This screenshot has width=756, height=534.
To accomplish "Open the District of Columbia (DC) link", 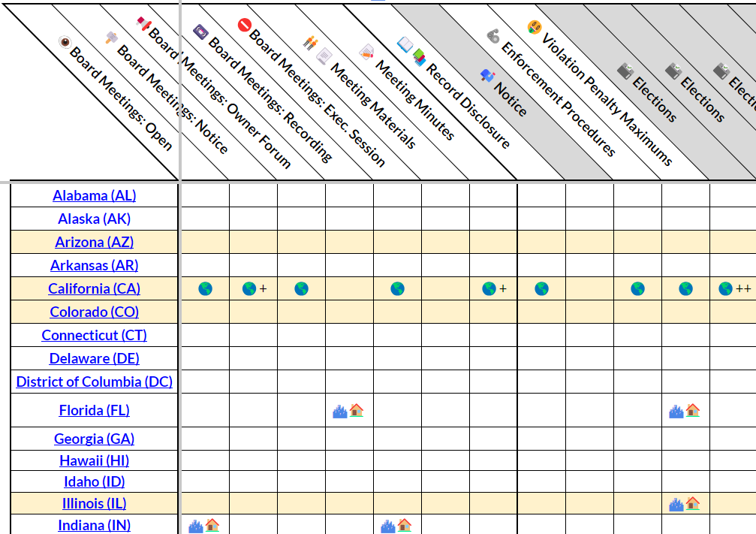I will tap(94, 382).
